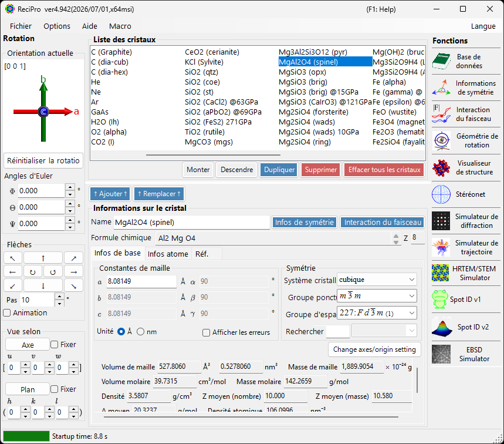The height and width of the screenshot is (444, 504).
Task: Open the Fichier menu
Action: pyautogui.click(x=21, y=26)
